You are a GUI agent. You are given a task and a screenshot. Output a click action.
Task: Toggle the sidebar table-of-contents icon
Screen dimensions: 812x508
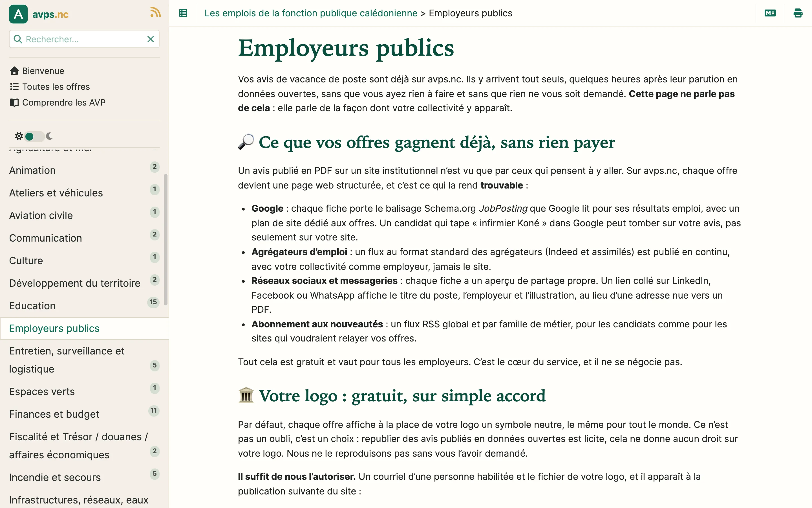tap(183, 13)
